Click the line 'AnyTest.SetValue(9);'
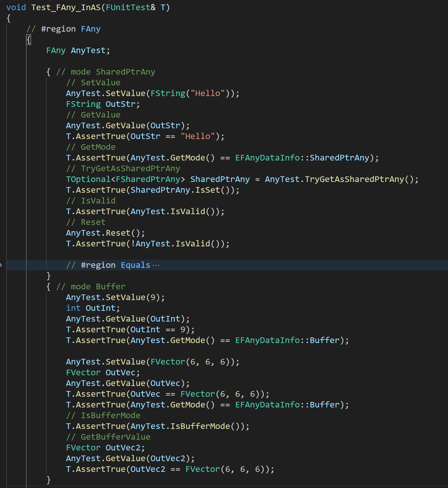This screenshot has height=488, width=448. (x=115, y=297)
